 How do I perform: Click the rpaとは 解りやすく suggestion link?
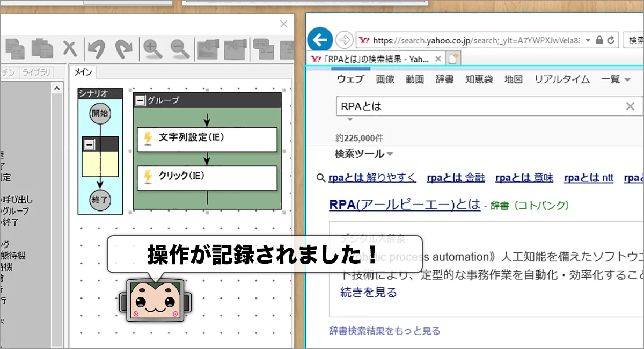click(372, 178)
